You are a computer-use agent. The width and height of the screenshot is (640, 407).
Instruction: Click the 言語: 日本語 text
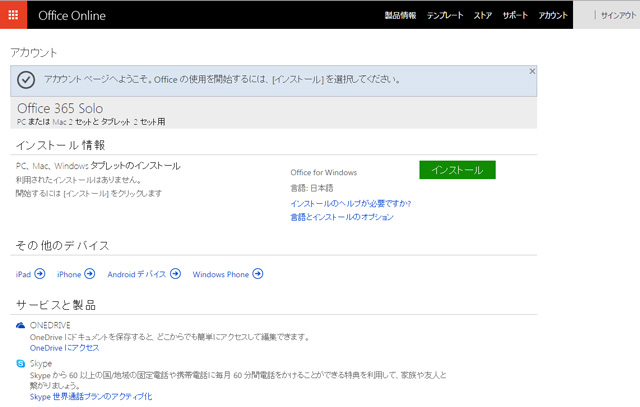click(x=312, y=188)
